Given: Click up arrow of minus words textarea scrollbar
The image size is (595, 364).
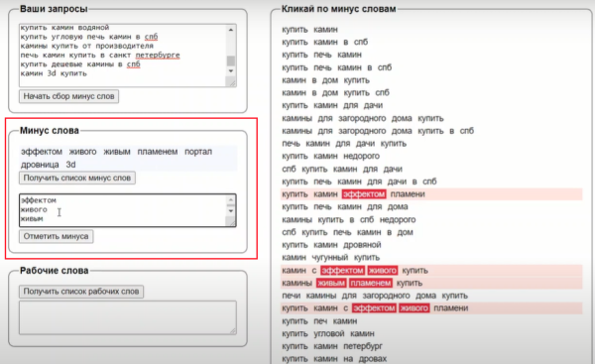Looking at the screenshot, I should coord(231,200).
